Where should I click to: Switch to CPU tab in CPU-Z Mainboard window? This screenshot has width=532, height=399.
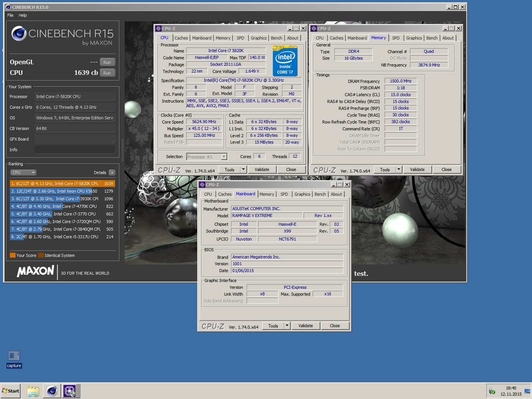(208, 194)
